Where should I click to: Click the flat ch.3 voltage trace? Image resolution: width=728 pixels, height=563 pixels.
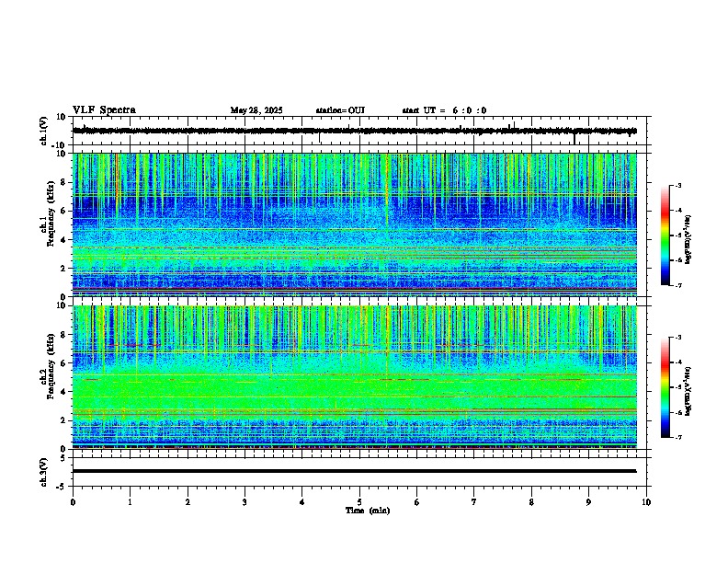pos(355,471)
